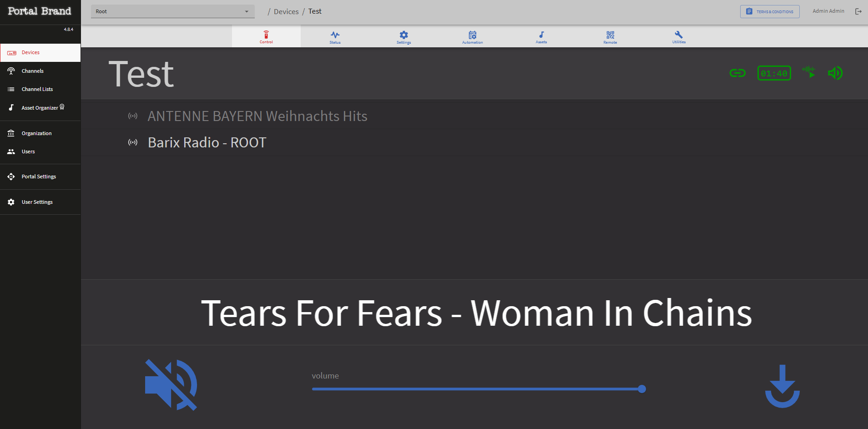Open Channel Lists in the sidebar
Image resolution: width=868 pixels, height=429 pixels.
(x=40, y=89)
